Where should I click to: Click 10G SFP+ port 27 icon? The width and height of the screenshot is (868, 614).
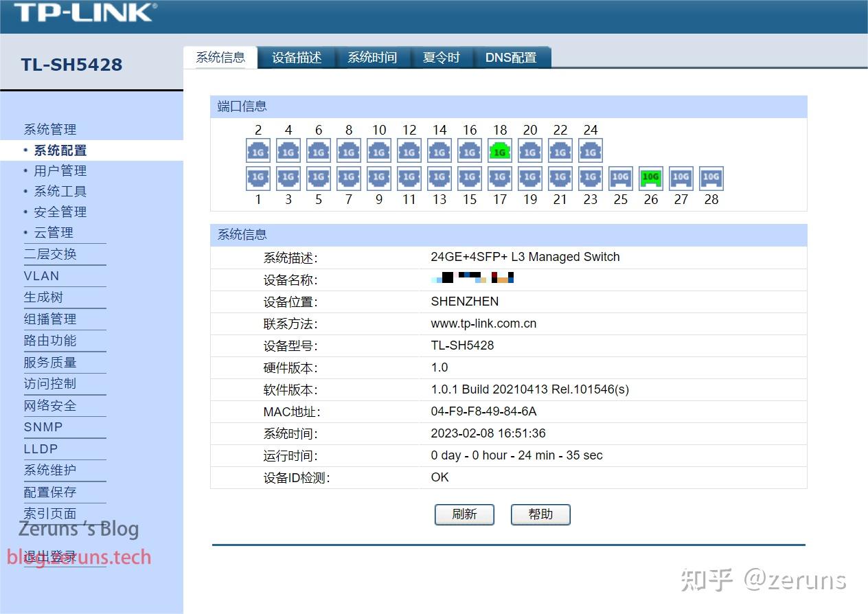681,179
